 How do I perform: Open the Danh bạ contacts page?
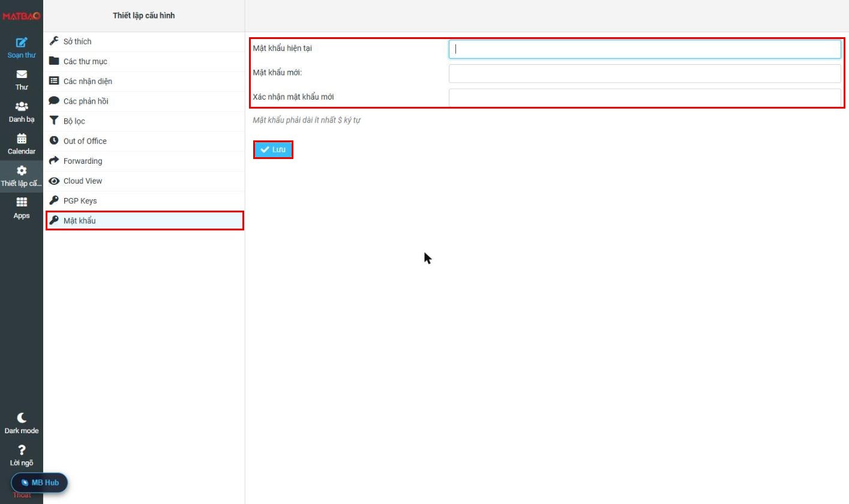[x=22, y=112]
